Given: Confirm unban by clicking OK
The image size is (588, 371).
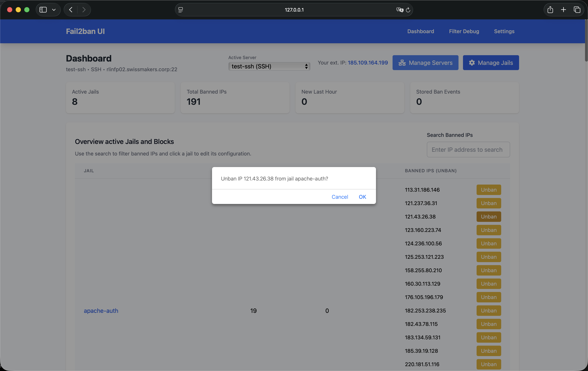Looking at the screenshot, I should (x=362, y=197).
